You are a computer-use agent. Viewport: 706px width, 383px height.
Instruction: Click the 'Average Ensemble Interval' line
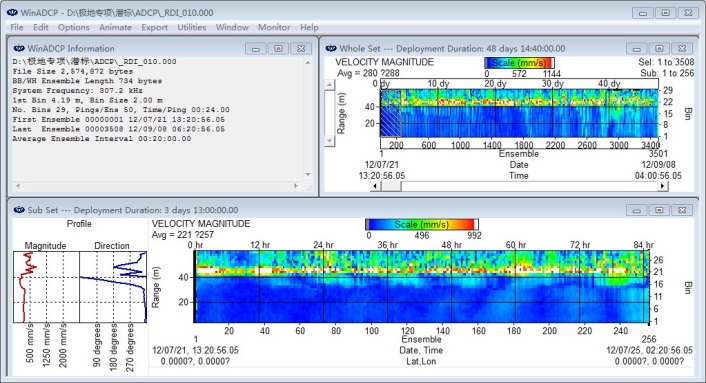[x=102, y=139]
